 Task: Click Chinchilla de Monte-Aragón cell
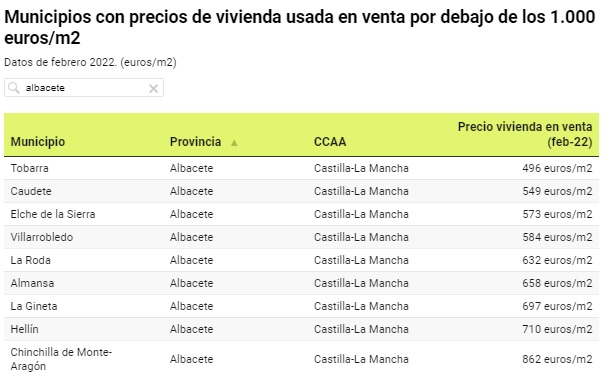[x=61, y=359]
